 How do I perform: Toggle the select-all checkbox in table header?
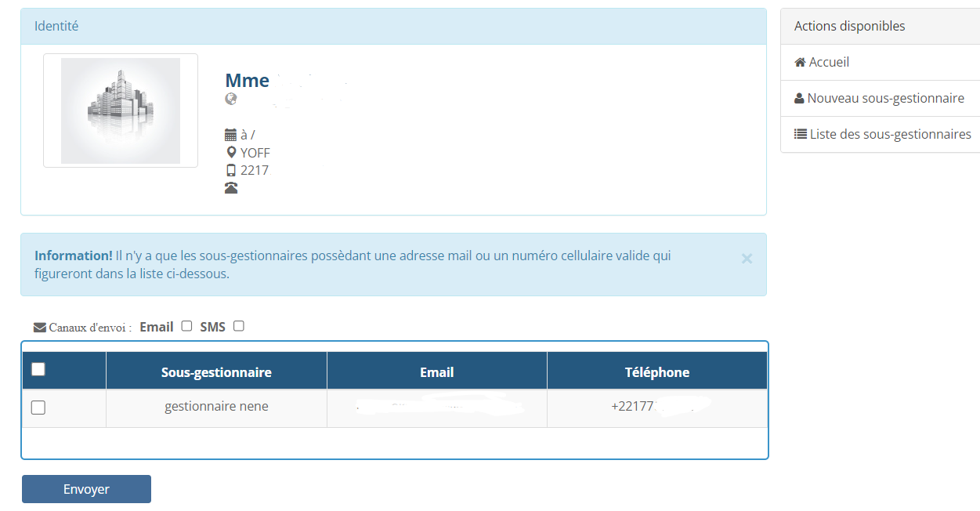38,369
